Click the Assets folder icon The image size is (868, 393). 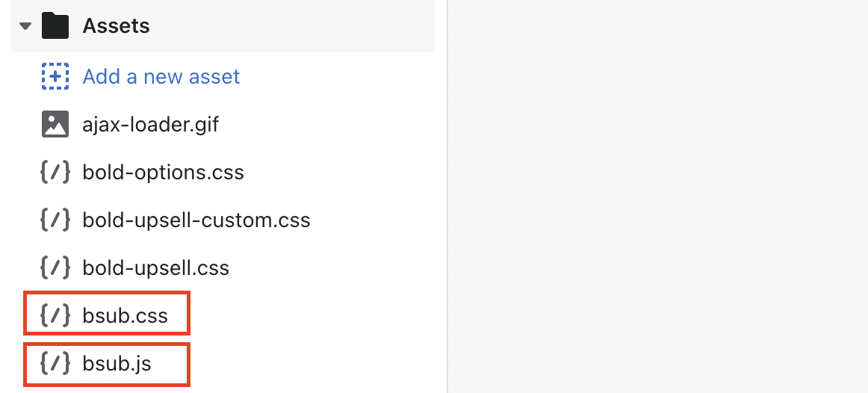[55, 26]
